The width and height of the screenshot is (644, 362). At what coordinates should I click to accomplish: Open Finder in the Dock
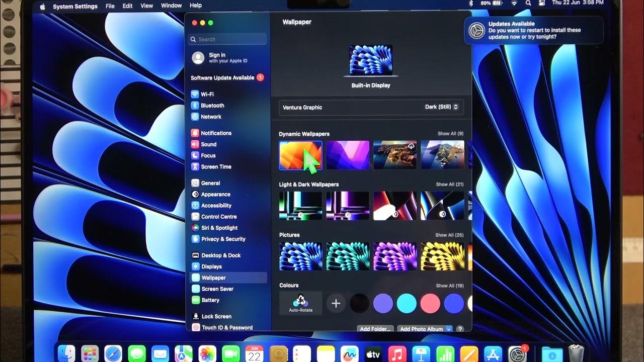click(66, 354)
